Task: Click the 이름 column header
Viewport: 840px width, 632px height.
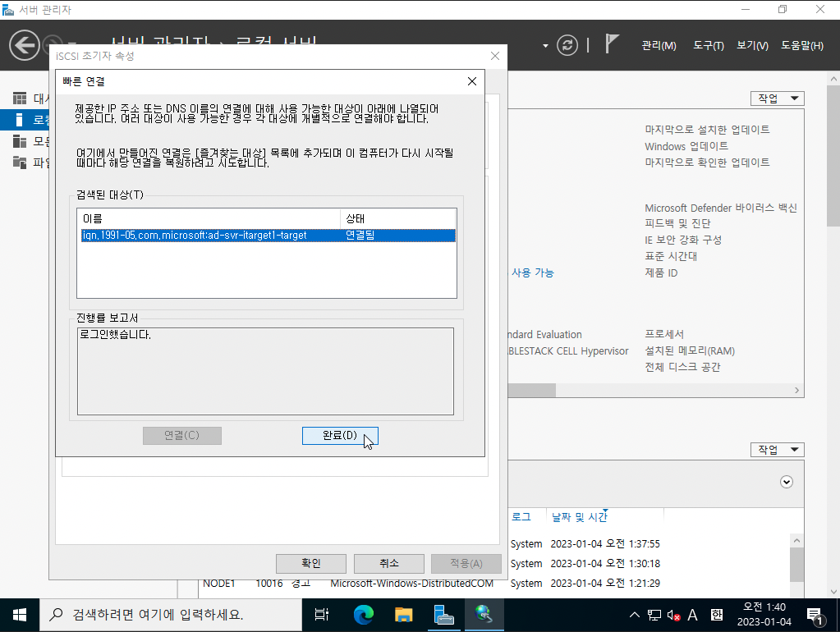Action: pyautogui.click(x=209, y=218)
